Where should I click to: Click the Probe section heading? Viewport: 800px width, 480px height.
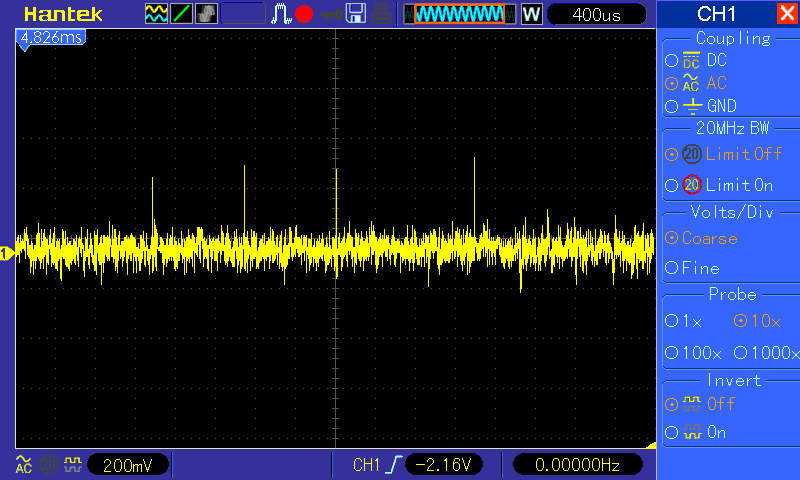coord(732,294)
